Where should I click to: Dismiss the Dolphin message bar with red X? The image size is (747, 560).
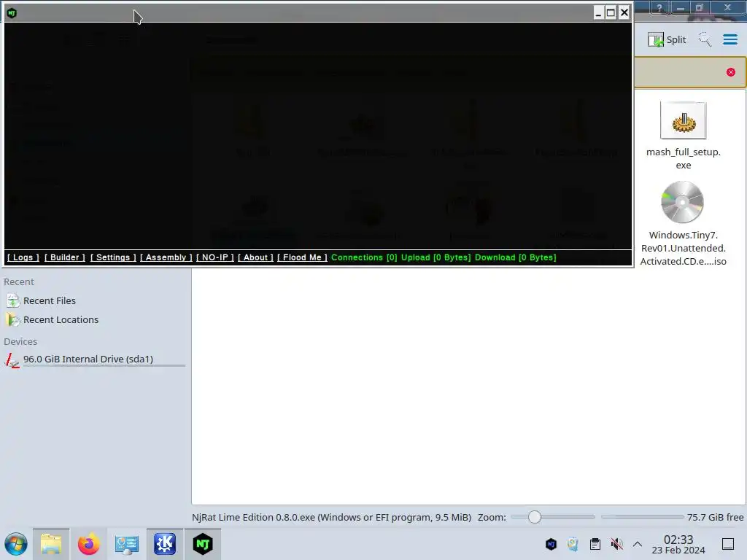(x=730, y=72)
